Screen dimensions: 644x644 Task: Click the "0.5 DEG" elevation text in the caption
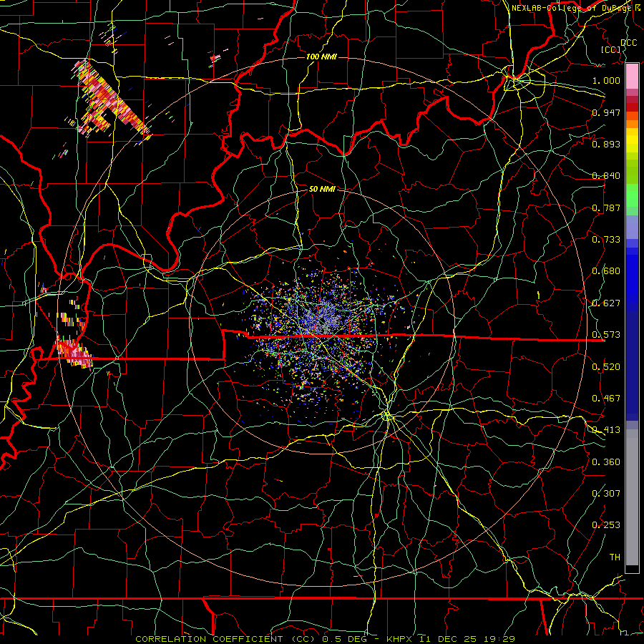click(x=345, y=639)
